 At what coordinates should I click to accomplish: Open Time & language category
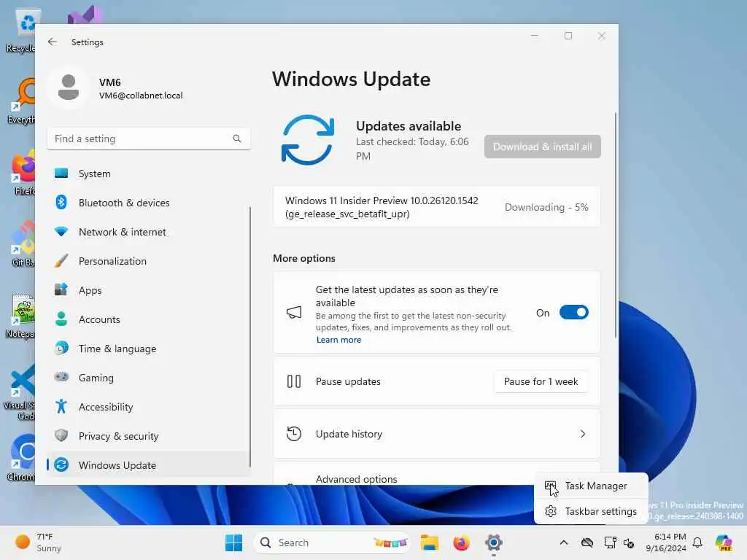coord(149,349)
